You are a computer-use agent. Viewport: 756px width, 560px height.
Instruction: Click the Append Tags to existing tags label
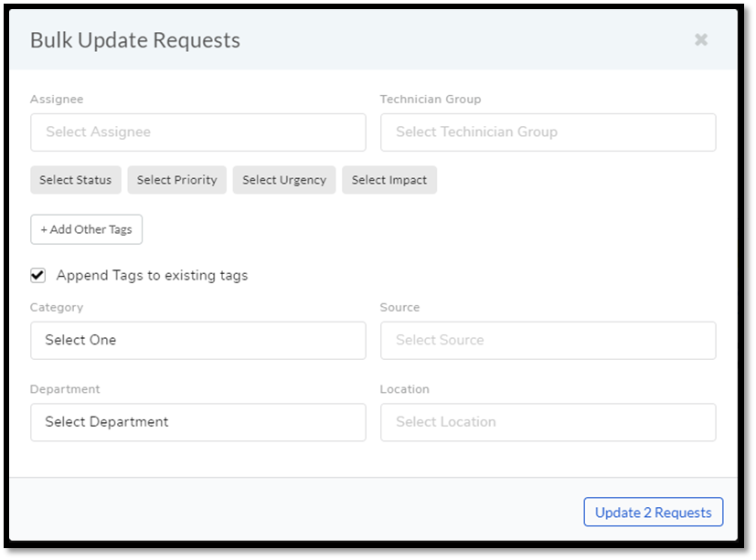pos(152,275)
